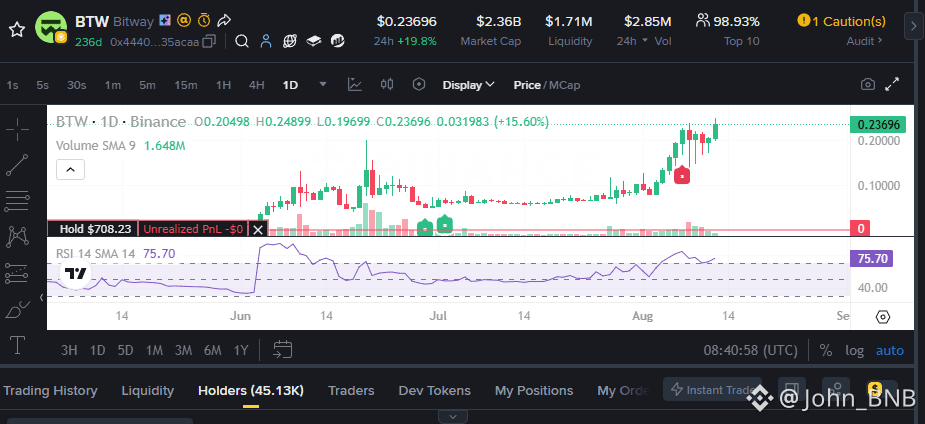
Task: Add BTW to favorites with star
Action: click(x=17, y=30)
